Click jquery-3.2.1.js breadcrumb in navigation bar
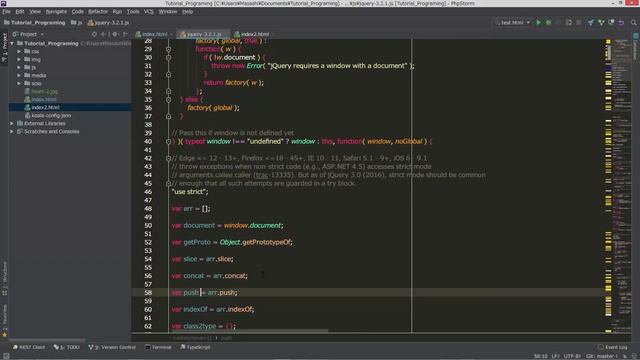640x360 pixels. [x=108, y=22]
